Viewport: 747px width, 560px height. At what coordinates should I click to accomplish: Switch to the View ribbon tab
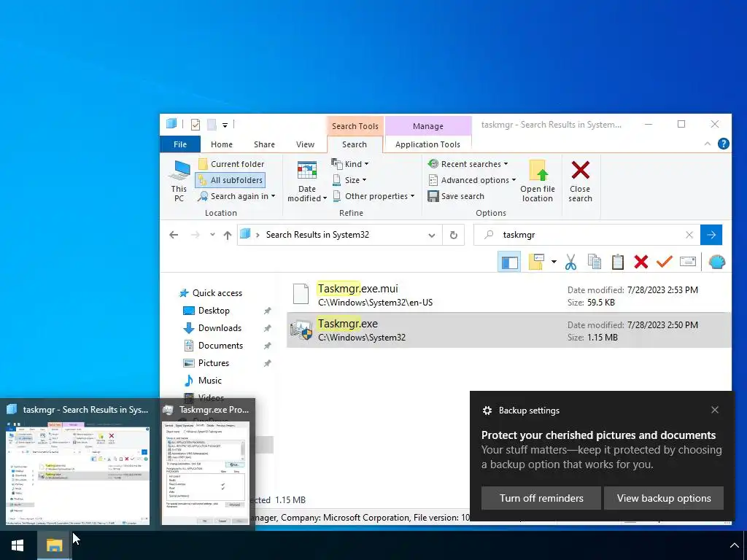pyautogui.click(x=306, y=144)
